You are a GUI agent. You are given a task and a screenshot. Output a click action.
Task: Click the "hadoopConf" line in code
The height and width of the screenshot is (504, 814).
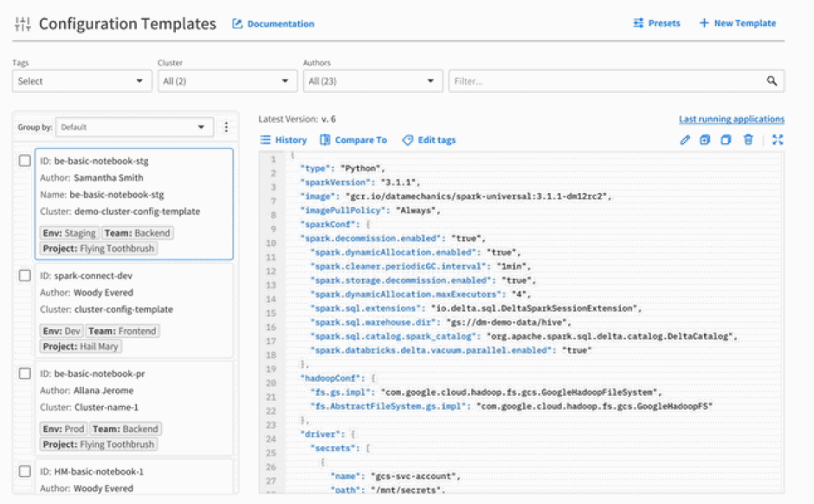point(339,378)
